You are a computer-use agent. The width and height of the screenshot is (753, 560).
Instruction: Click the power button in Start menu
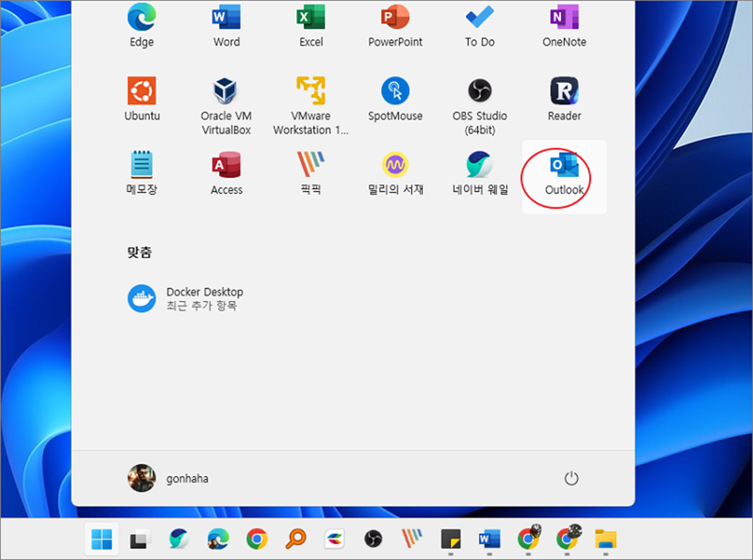[571, 479]
